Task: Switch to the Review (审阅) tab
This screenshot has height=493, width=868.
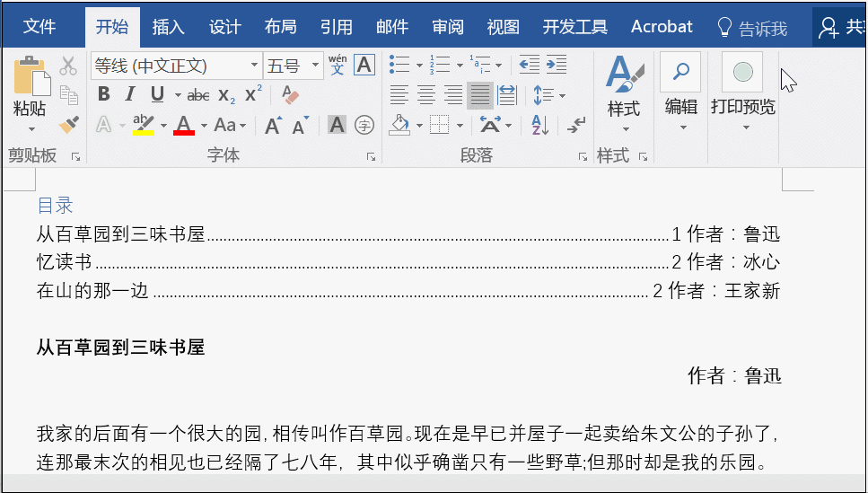Action: [x=448, y=27]
